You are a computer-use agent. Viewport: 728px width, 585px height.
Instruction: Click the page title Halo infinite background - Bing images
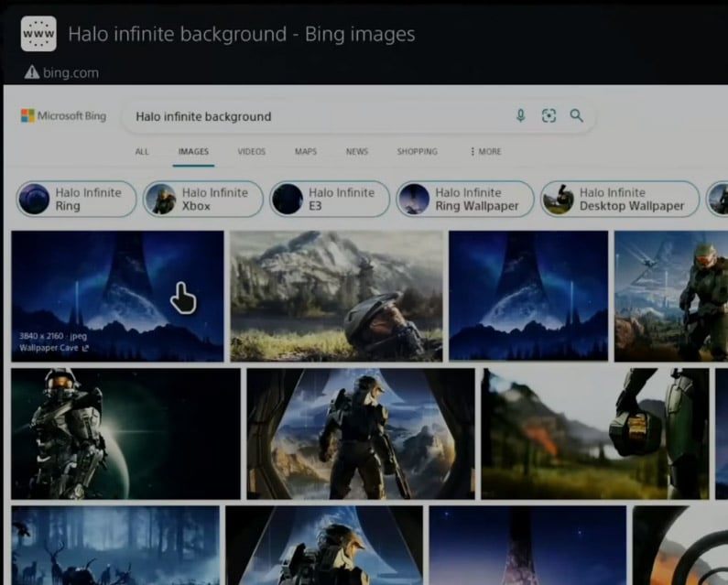pos(242,35)
